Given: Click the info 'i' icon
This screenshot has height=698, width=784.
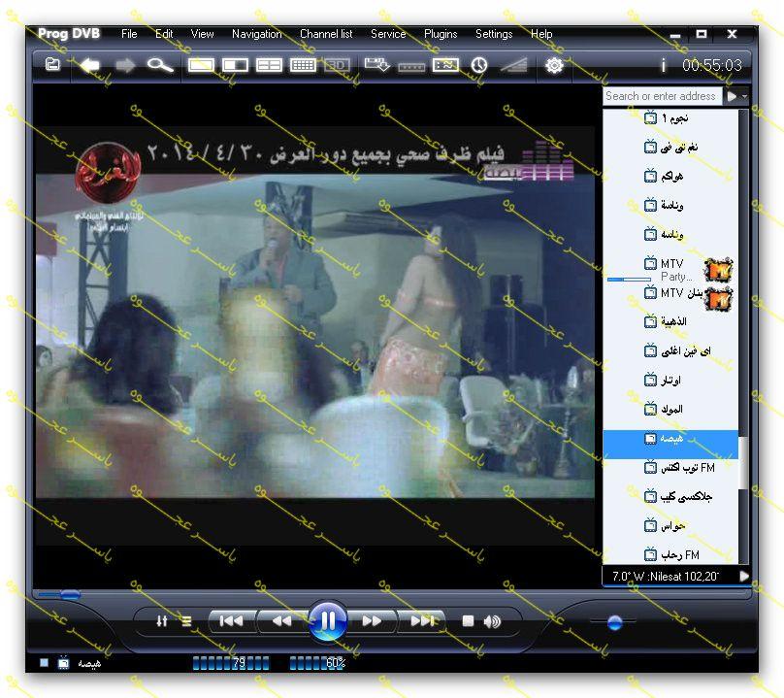Looking at the screenshot, I should click(663, 65).
